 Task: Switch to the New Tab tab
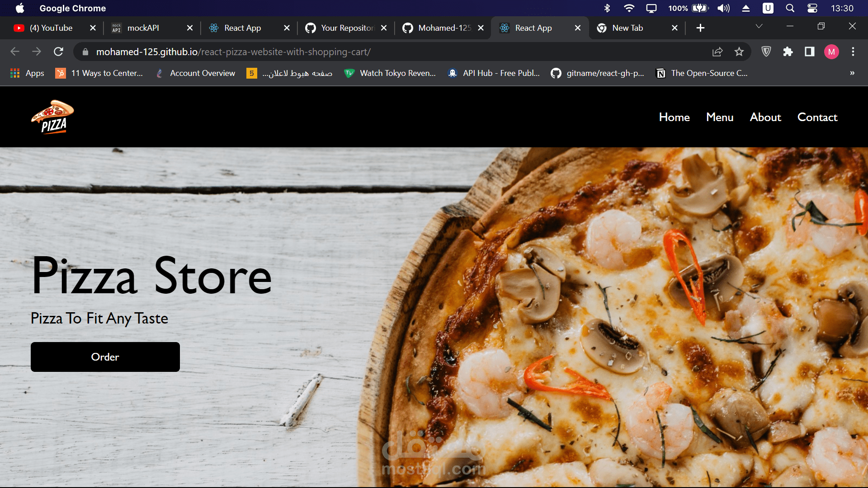[x=637, y=28]
